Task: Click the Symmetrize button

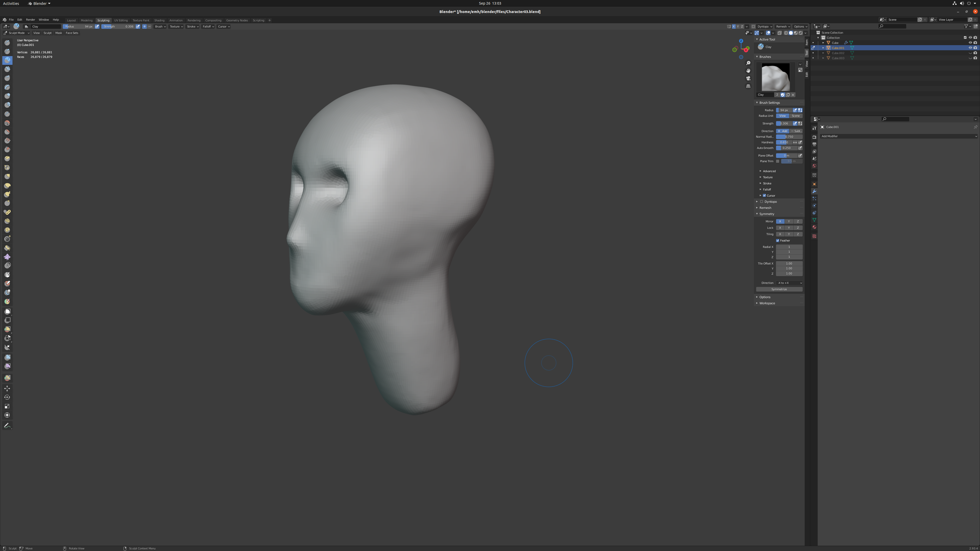Action: click(779, 289)
